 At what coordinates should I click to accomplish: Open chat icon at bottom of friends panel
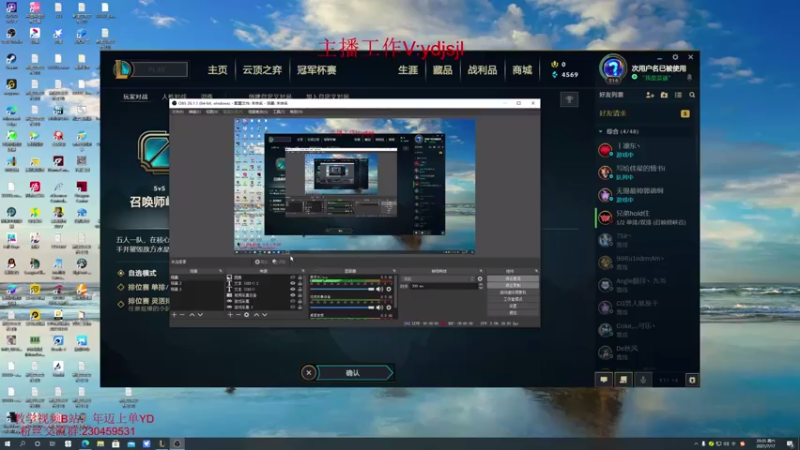pos(604,380)
